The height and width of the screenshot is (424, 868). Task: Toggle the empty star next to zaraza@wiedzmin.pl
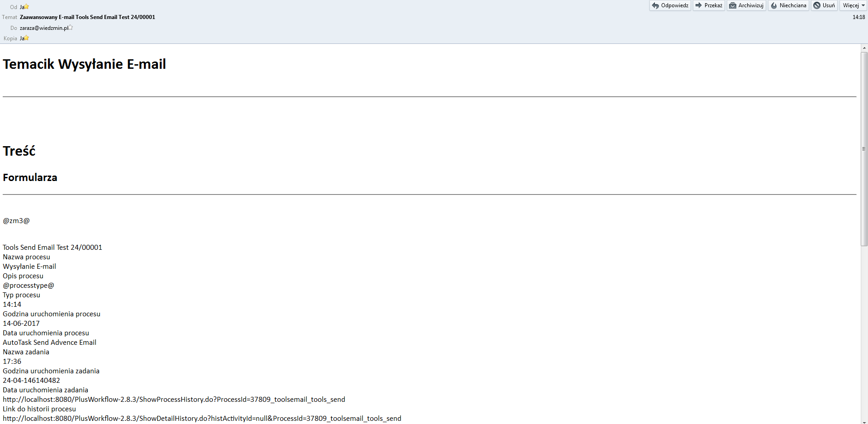[x=71, y=28]
